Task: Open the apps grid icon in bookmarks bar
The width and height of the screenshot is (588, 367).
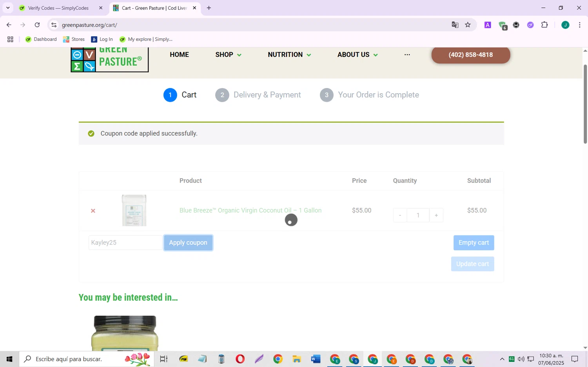Action: (10, 39)
